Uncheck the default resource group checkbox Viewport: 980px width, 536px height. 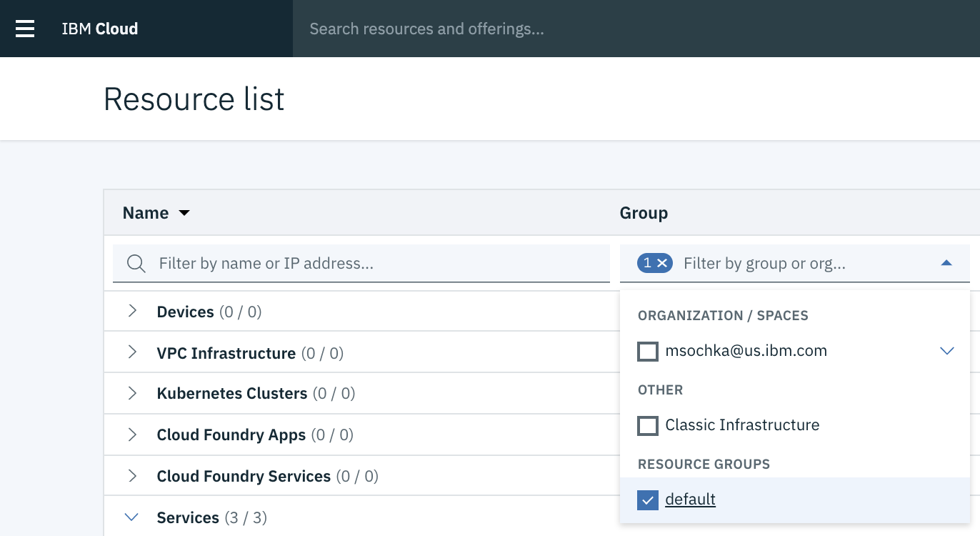pos(648,500)
